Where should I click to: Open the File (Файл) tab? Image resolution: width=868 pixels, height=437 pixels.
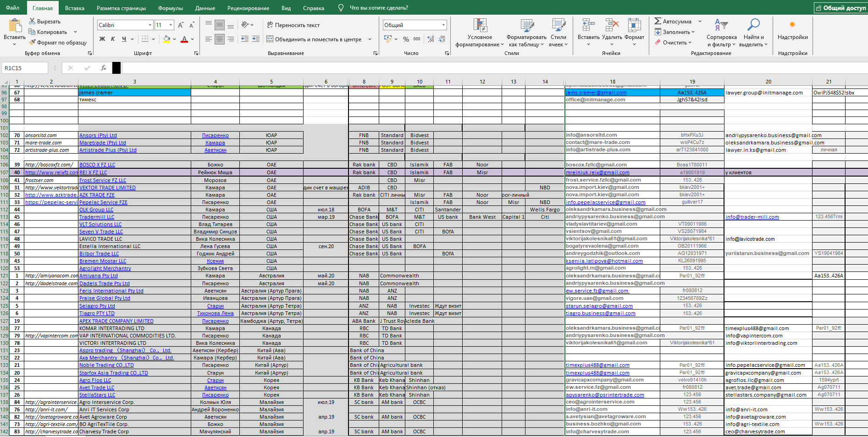tap(13, 8)
